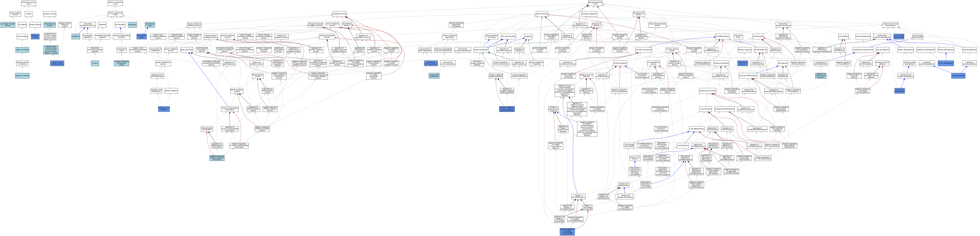Select the 'membrane' node
The height and width of the screenshot is (236, 980).
tap(132, 25)
